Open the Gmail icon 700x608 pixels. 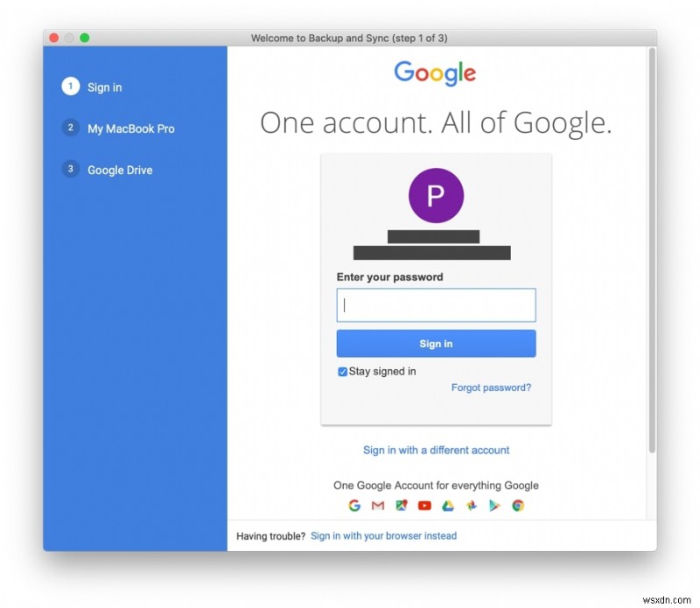pos(377,506)
